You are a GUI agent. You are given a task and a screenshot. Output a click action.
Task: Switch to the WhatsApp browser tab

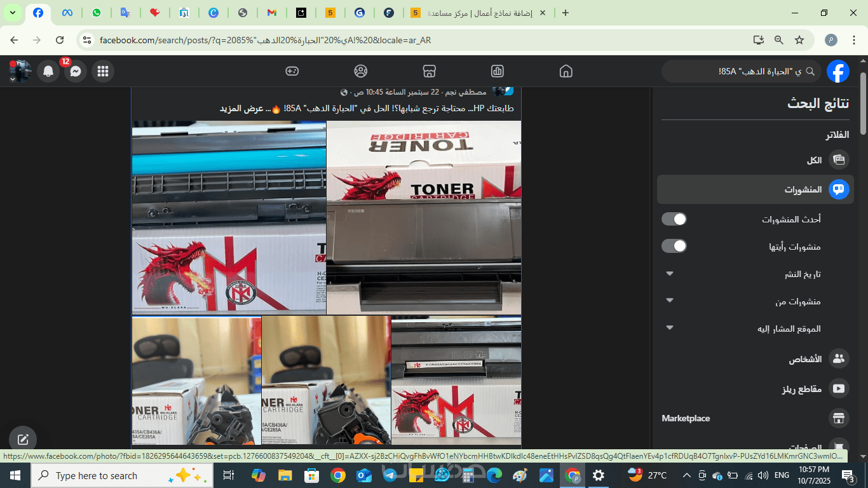[x=97, y=13]
